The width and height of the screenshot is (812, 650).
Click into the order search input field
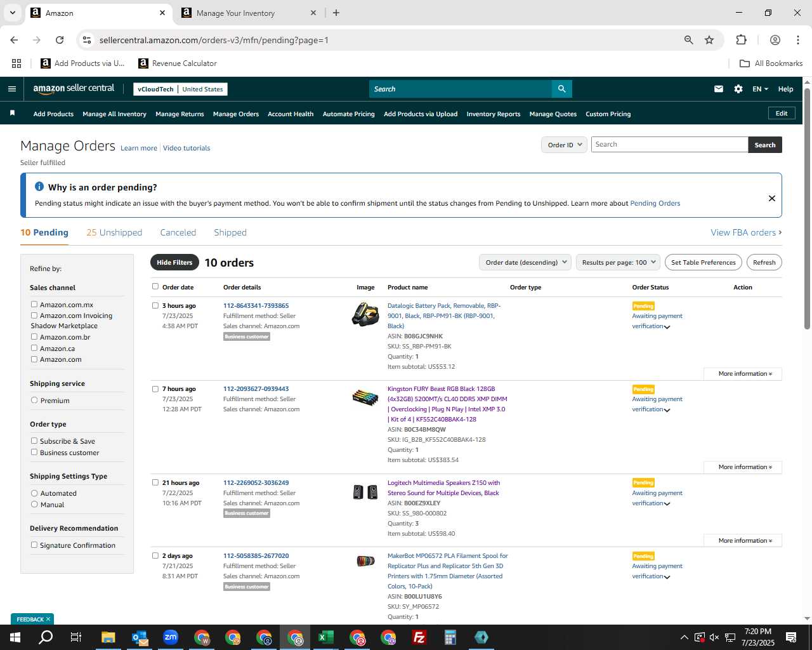coord(669,145)
